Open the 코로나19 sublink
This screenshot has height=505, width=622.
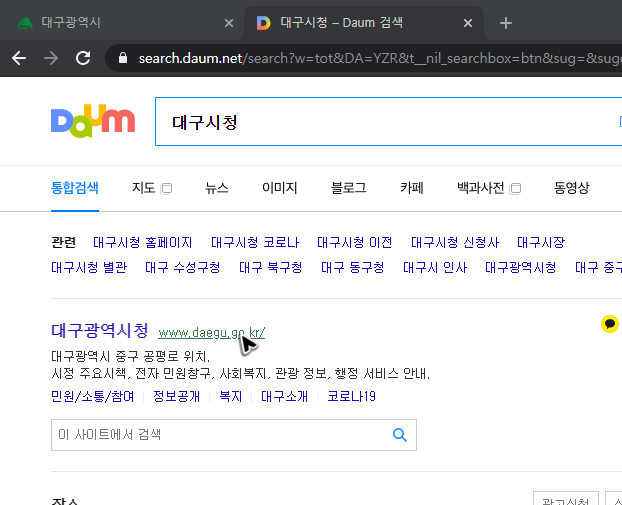(351, 396)
